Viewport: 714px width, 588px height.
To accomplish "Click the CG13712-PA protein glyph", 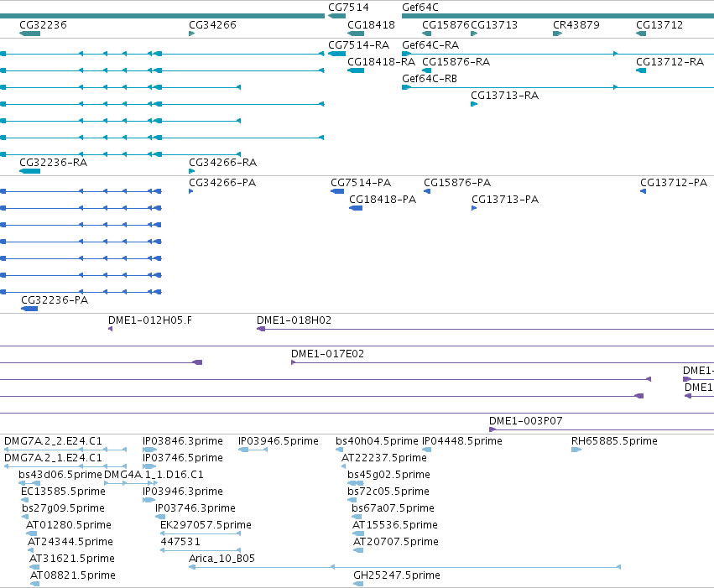I will click(643, 191).
